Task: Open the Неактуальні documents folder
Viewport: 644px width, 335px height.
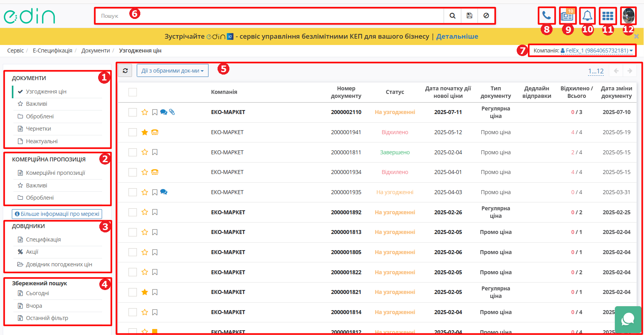Action: pos(42,141)
